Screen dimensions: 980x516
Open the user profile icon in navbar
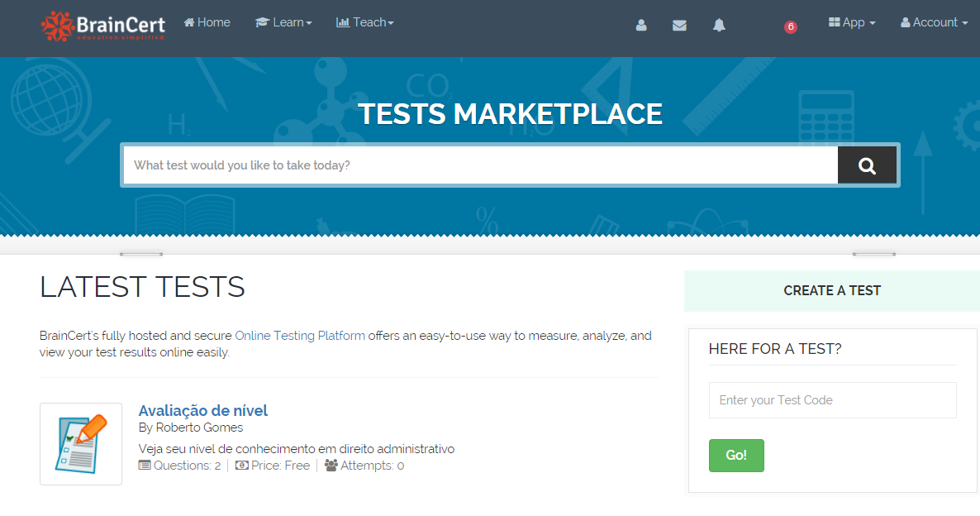coord(641,26)
